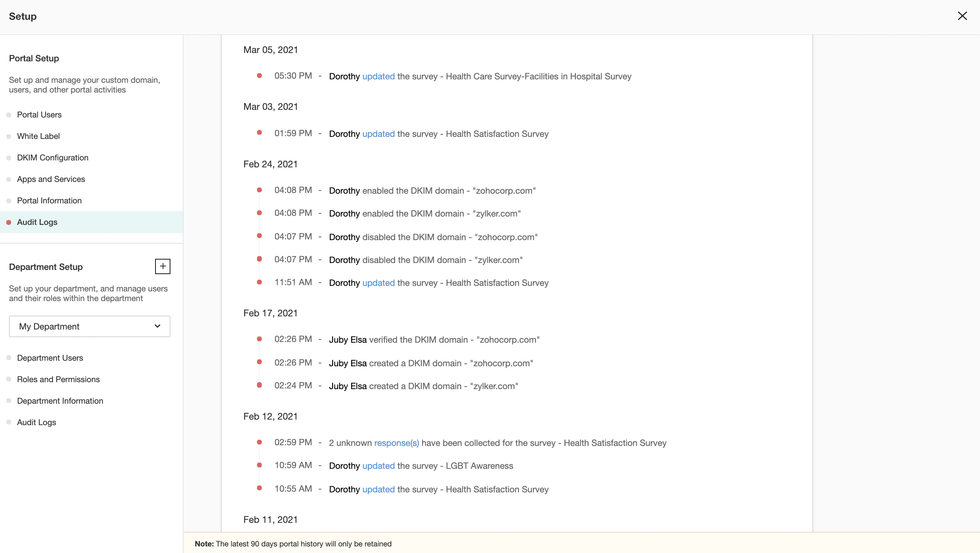This screenshot has height=553, width=980.
Task: Click red marker dot for 05:30 PM entry
Action: [x=259, y=76]
